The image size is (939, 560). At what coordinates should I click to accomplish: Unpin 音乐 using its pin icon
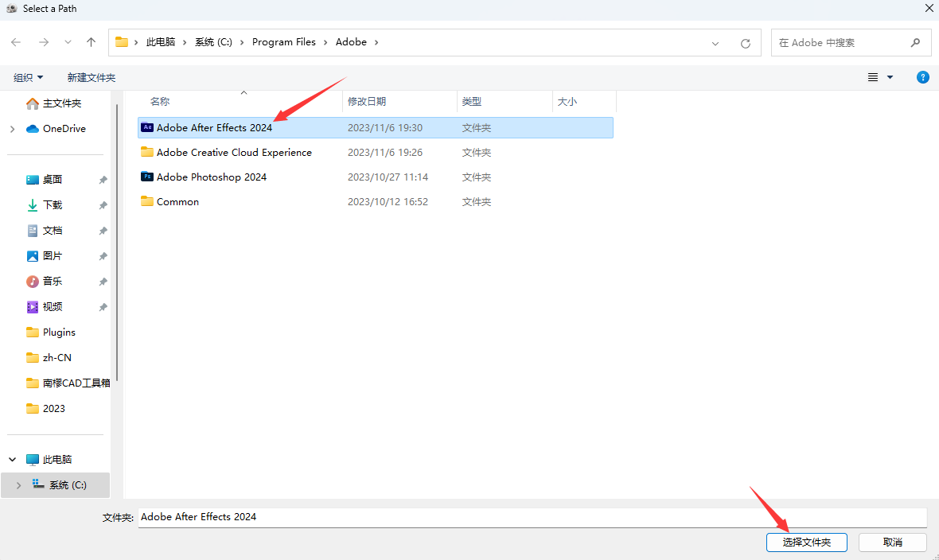(103, 282)
